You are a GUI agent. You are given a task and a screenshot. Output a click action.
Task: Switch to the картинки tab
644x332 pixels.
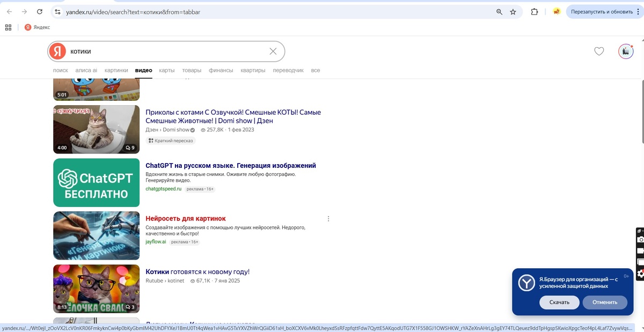click(x=116, y=70)
